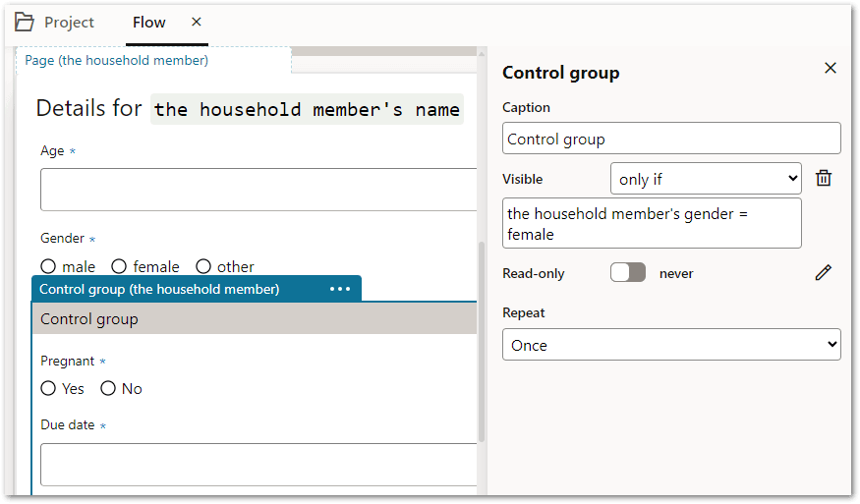Select the other gender radio button
Screen dimensions: 860x504
203,266
